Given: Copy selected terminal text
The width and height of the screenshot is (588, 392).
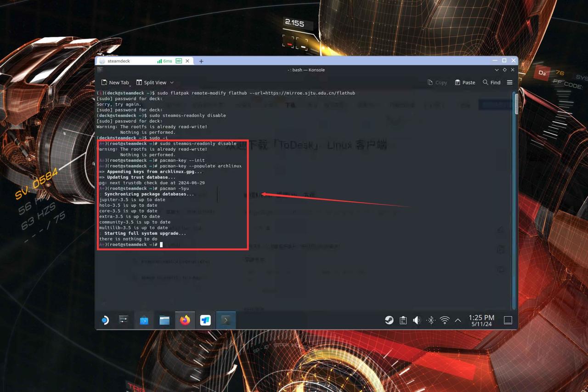Looking at the screenshot, I should (437, 82).
